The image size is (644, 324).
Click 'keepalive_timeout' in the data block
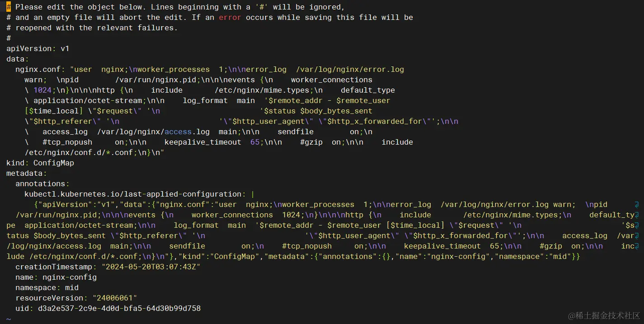[203, 142]
